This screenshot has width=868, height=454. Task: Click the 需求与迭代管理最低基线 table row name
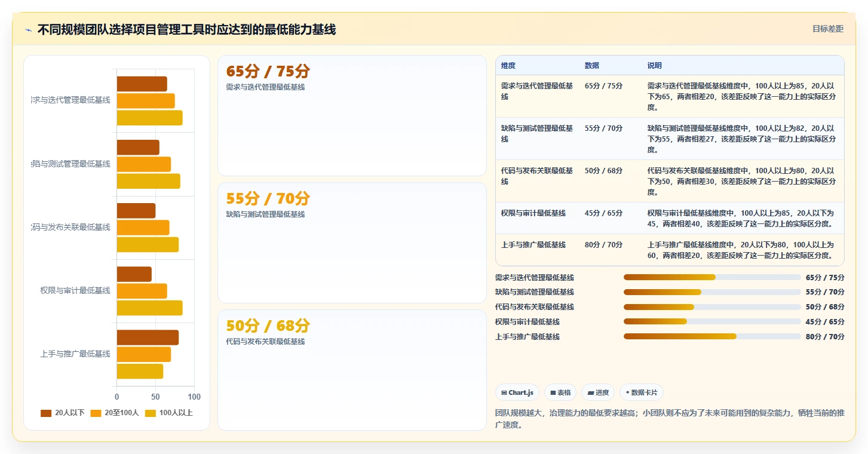[537, 91]
